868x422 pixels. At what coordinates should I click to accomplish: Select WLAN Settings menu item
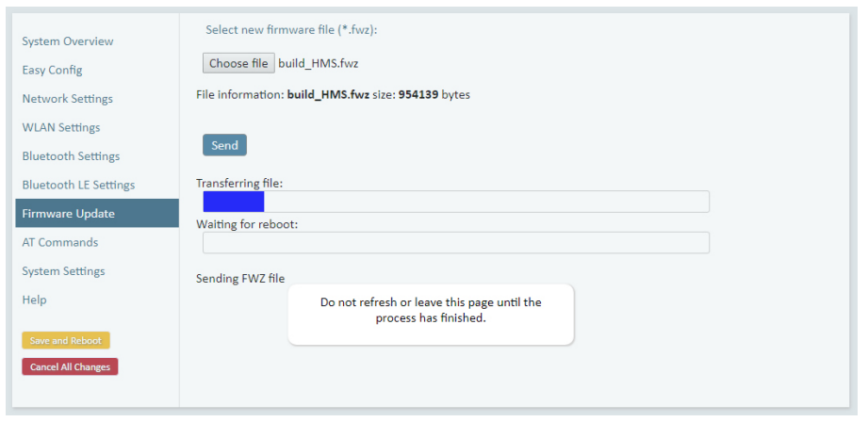pyautogui.click(x=61, y=128)
